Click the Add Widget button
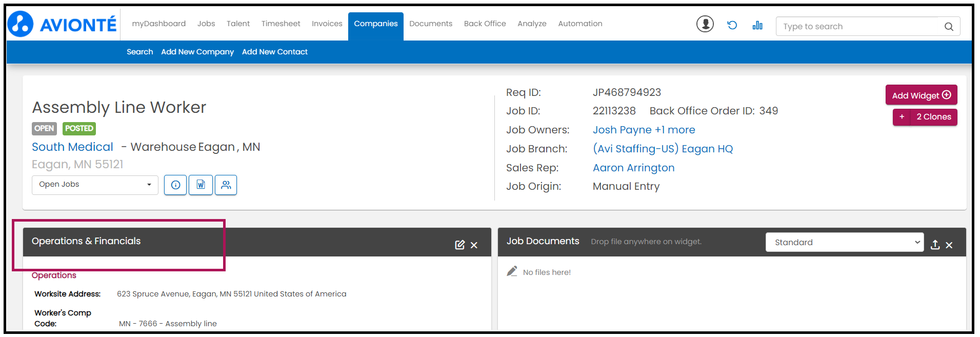Screen dimensions: 980x337 coord(921,95)
